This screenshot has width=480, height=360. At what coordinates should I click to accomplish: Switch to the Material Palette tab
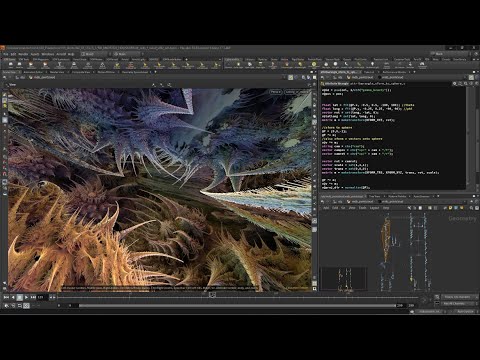point(397,196)
